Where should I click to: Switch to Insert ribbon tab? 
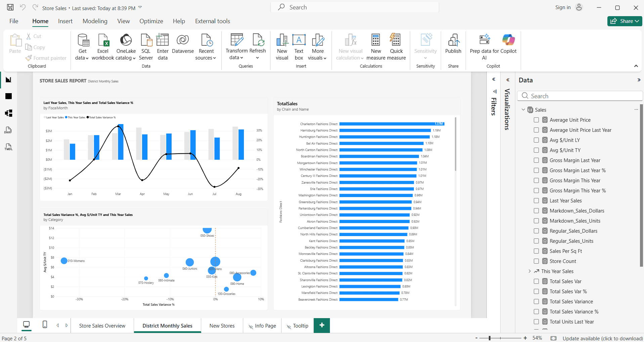point(65,21)
